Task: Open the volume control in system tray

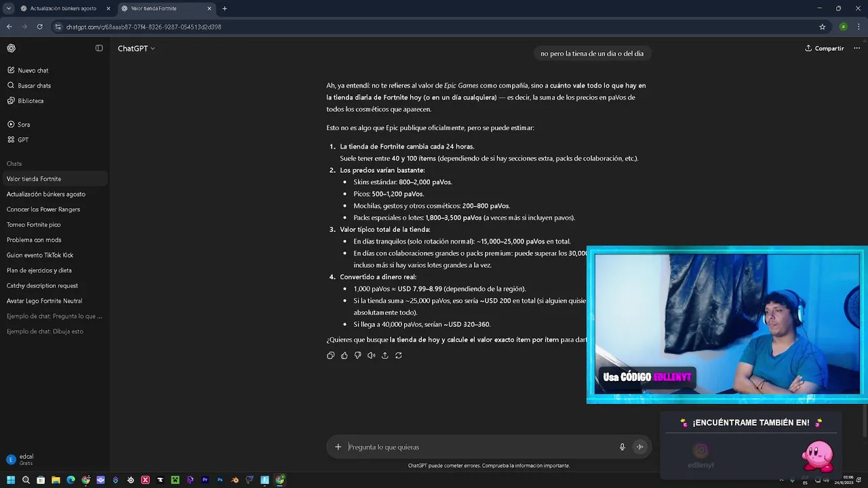Action: click(827, 480)
